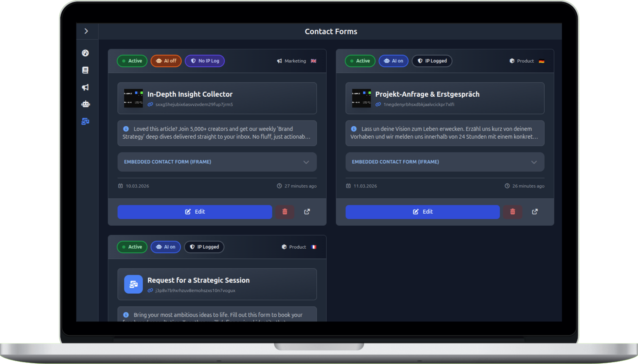Open Projekt-Anfrage form via external link icon
The width and height of the screenshot is (638, 364).
point(535,212)
